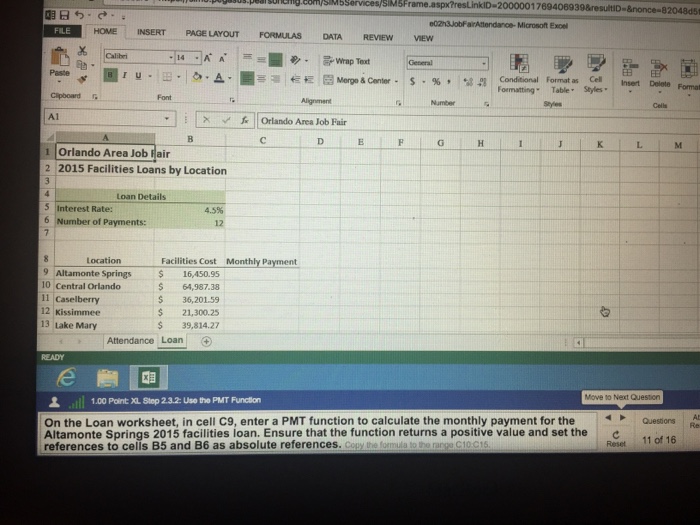Screen dimensions: 700x525
Task: Expand the Name Box dropdown arrow
Action: pyautogui.click(x=167, y=118)
